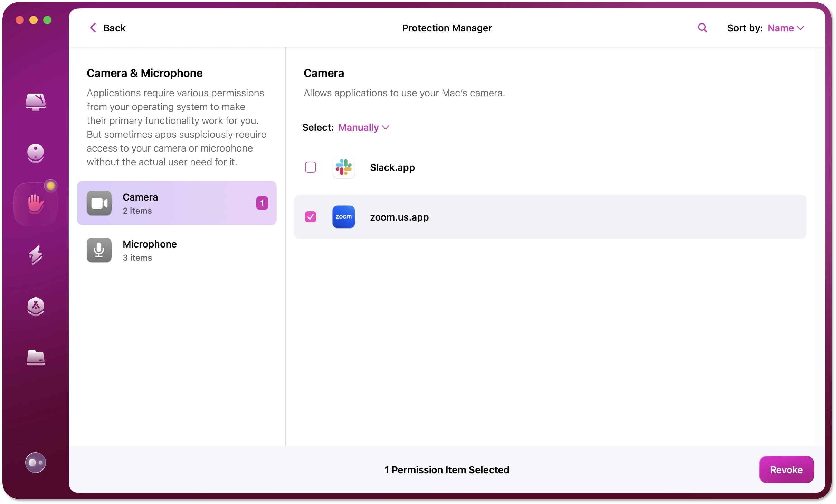Viewport: 836px width, 504px height.
Task: Click the search icon in Protection Manager
Action: tap(702, 28)
